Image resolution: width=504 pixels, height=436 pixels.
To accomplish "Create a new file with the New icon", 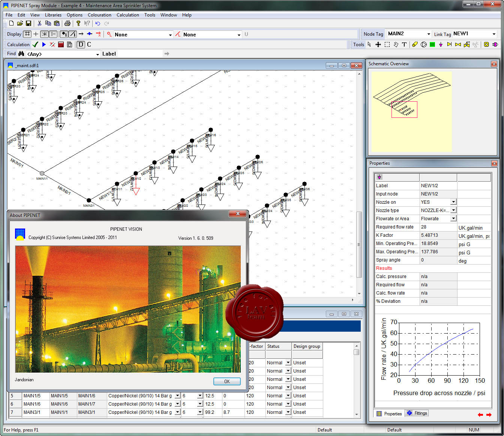I will 11,23.
